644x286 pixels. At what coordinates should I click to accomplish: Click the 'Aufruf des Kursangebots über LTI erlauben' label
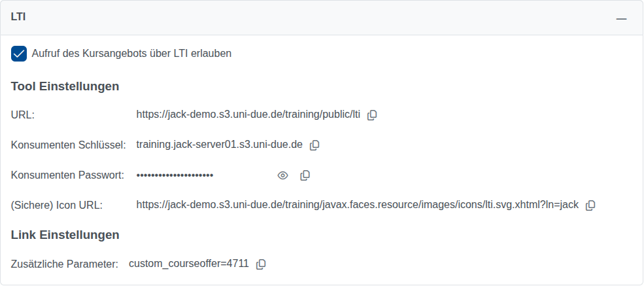(x=131, y=54)
